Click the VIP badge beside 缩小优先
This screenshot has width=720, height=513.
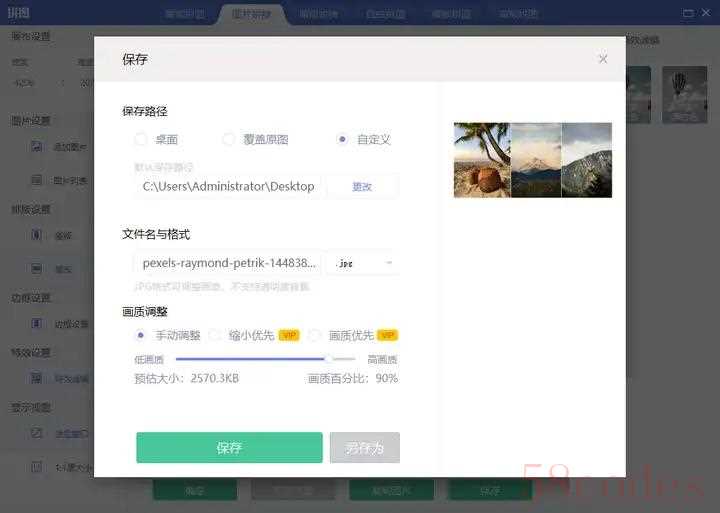(289, 335)
